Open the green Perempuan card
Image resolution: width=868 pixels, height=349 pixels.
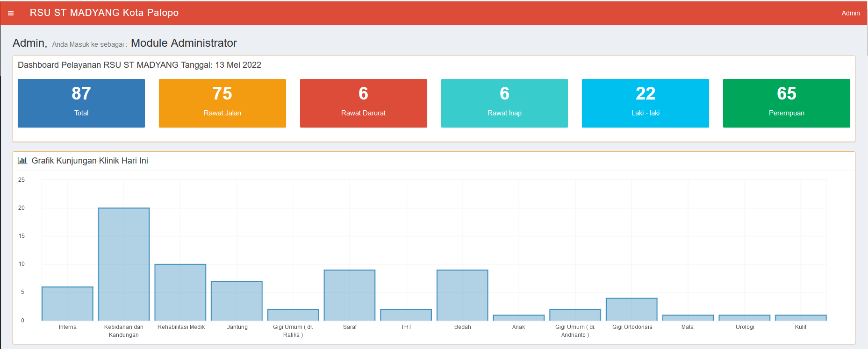point(786,103)
